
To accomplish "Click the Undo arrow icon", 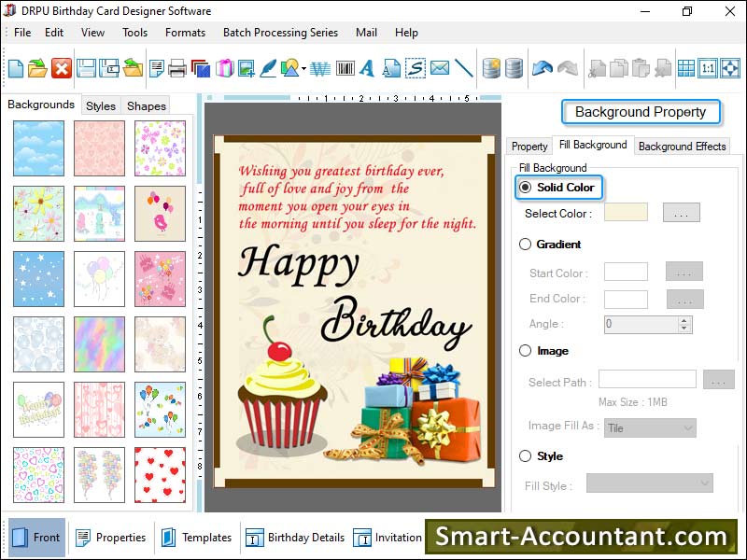I will (543, 68).
